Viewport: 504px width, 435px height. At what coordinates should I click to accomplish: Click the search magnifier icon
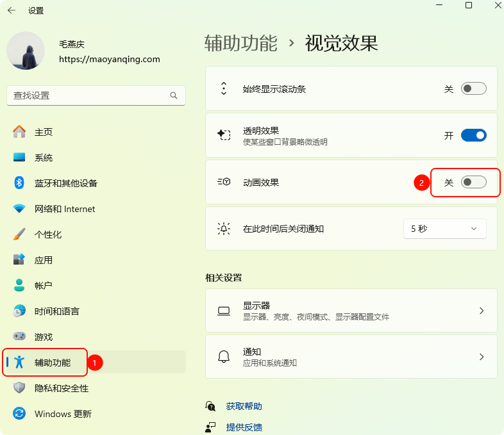[x=174, y=95]
